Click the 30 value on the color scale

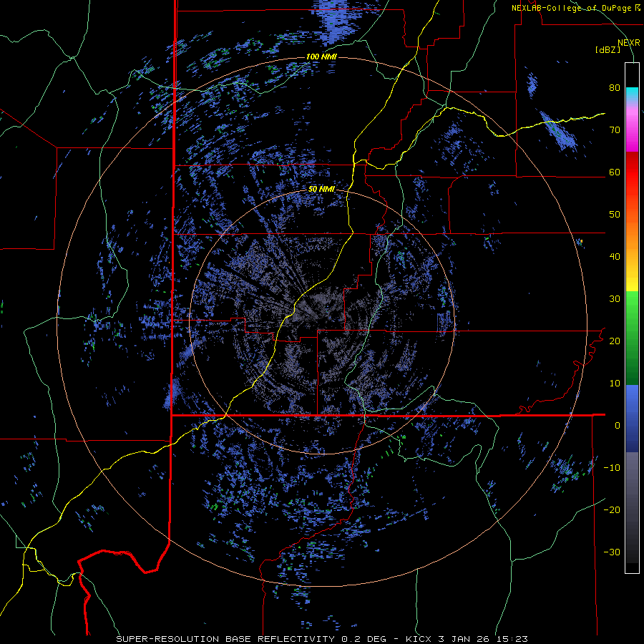pyautogui.click(x=615, y=298)
